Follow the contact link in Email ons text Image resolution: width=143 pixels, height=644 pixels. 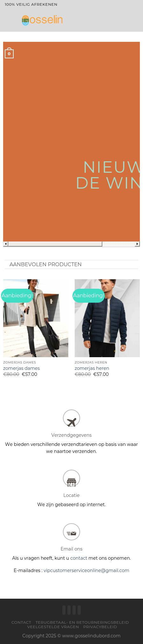pos(78,558)
